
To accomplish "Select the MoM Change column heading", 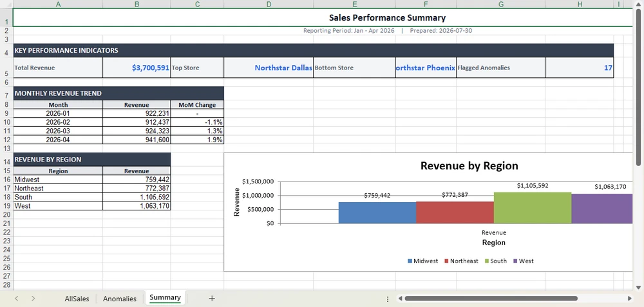I will [x=197, y=105].
